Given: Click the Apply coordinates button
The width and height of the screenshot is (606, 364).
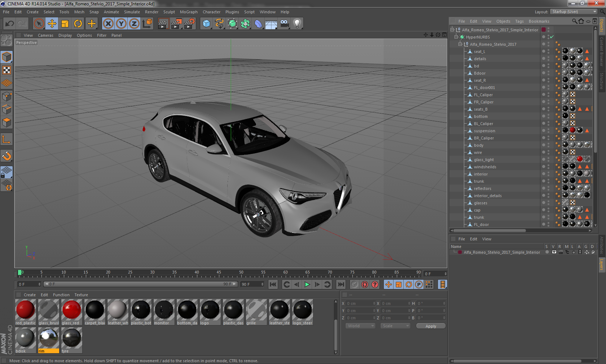Looking at the screenshot, I should [431, 326].
